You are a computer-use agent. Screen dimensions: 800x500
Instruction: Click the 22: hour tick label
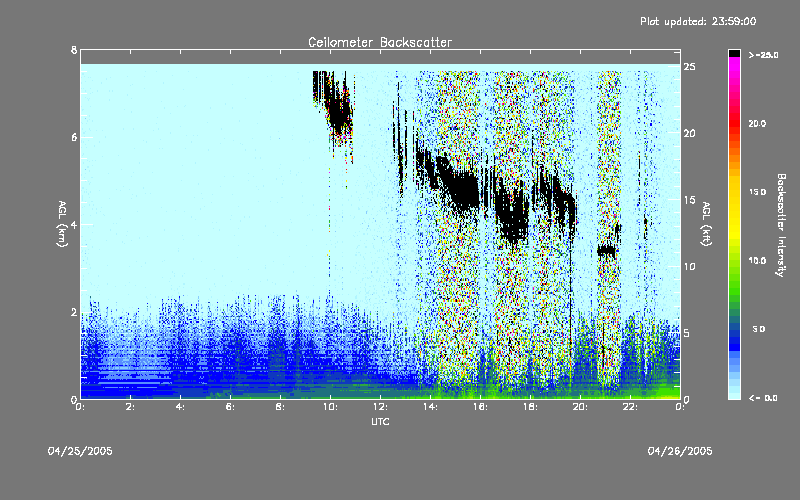[630, 407]
